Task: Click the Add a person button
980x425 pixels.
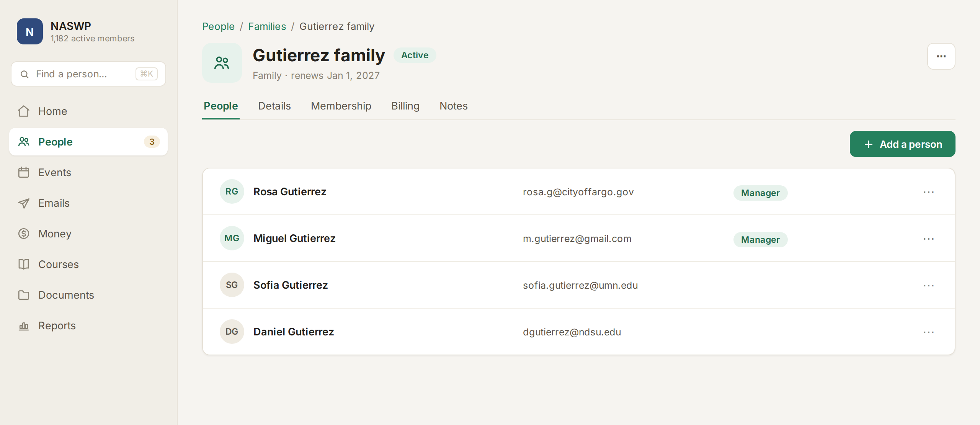Action: [903, 144]
